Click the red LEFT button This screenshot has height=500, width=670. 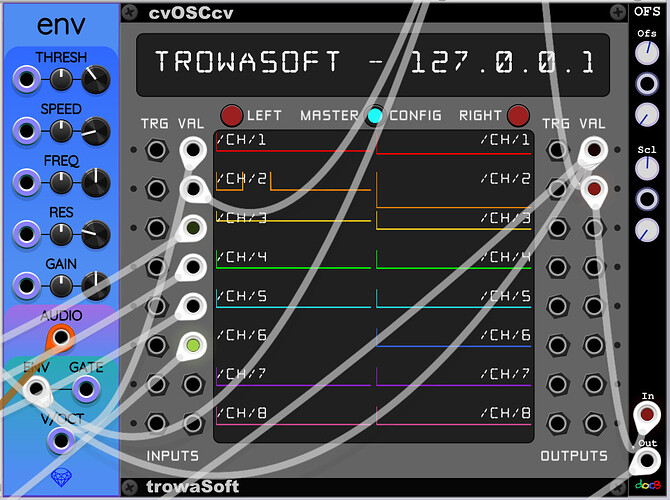(x=232, y=115)
